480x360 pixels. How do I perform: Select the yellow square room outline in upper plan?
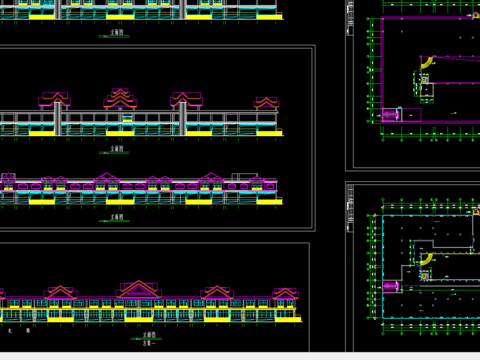click(x=427, y=90)
